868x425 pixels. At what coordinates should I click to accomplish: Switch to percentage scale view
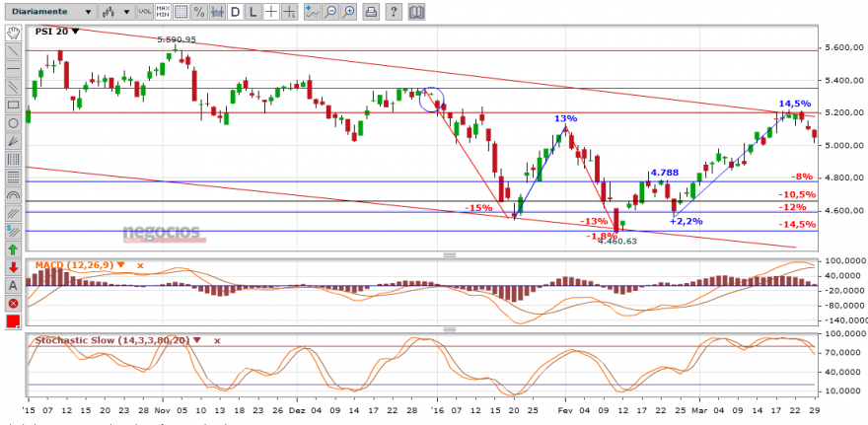[198, 11]
